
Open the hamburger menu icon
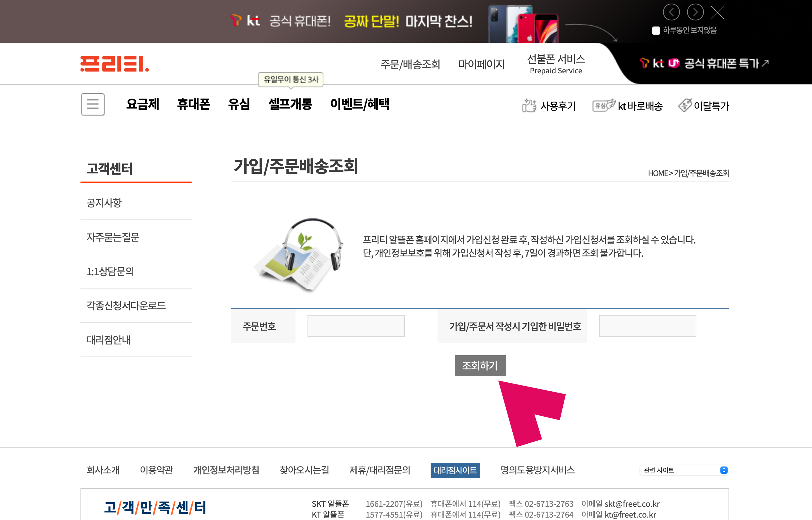coord(92,104)
